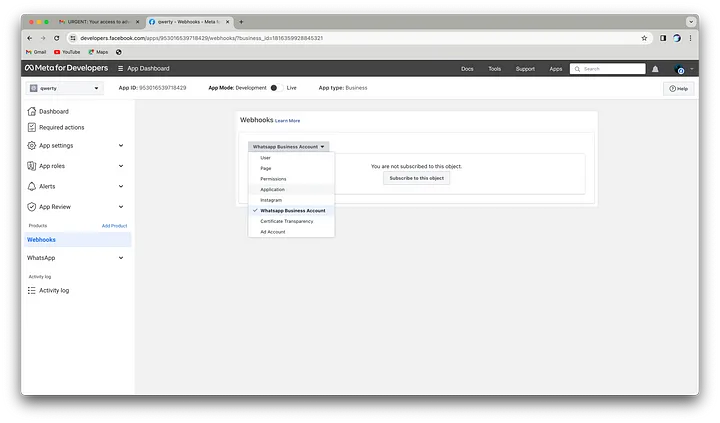Click the developer Search field
This screenshot has height=423, width=720.
608,69
